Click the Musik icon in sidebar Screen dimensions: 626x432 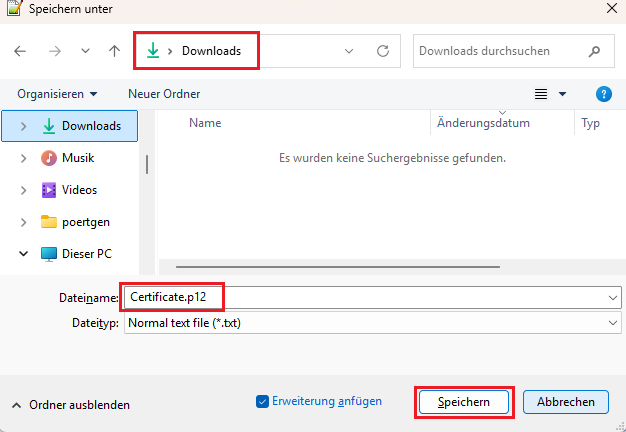(x=49, y=158)
